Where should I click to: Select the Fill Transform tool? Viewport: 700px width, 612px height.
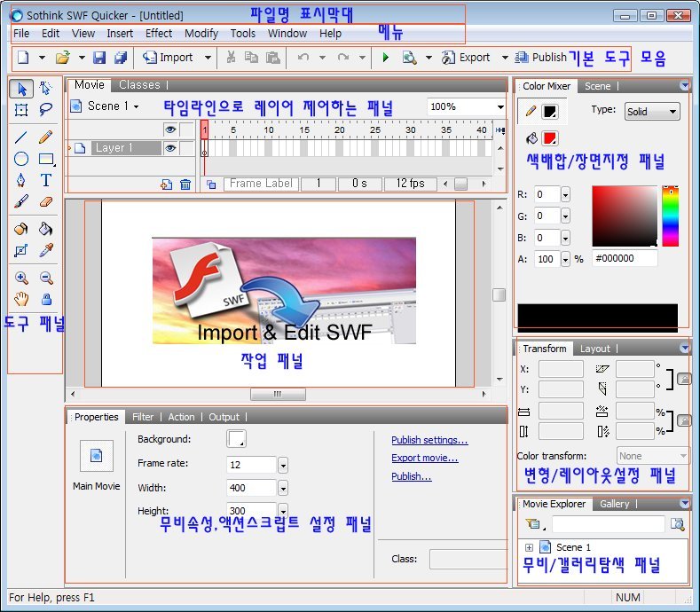[x=21, y=250]
